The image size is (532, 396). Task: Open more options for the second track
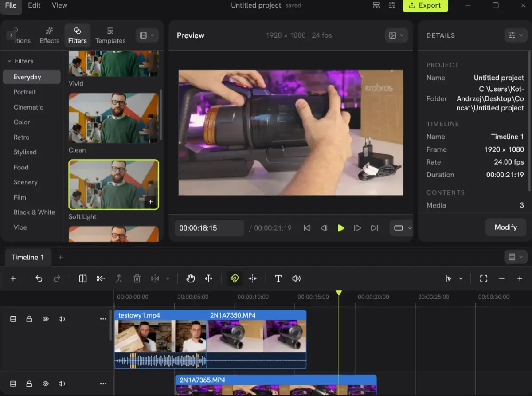coord(103,384)
